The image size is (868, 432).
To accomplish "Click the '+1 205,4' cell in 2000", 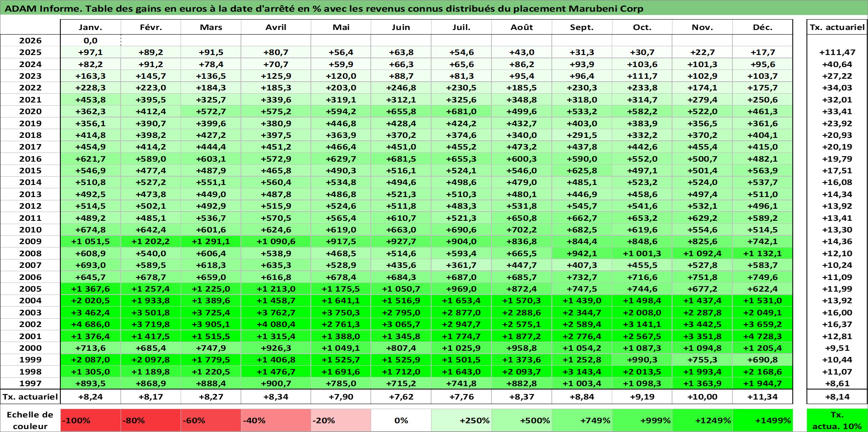I will coord(762,348).
